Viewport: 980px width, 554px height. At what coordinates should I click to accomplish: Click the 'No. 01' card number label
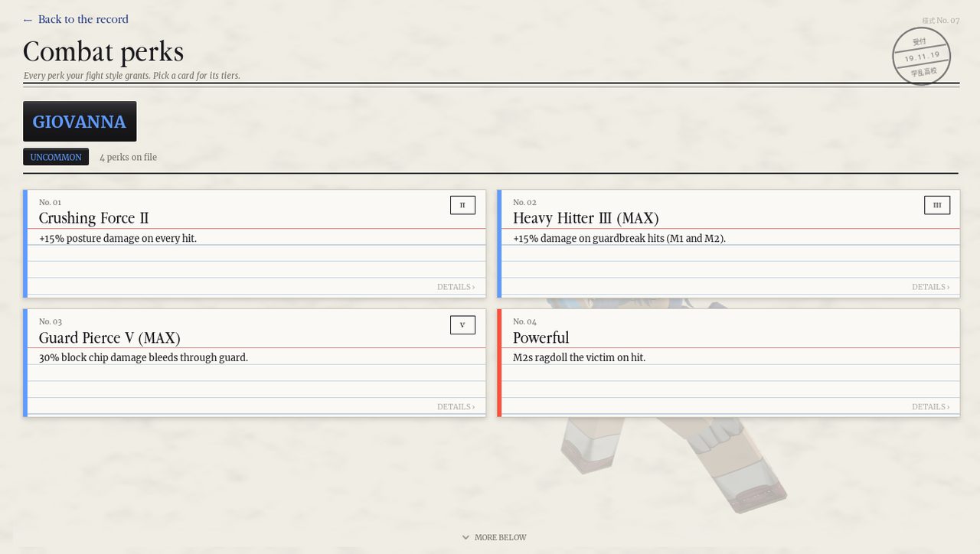[51, 202]
